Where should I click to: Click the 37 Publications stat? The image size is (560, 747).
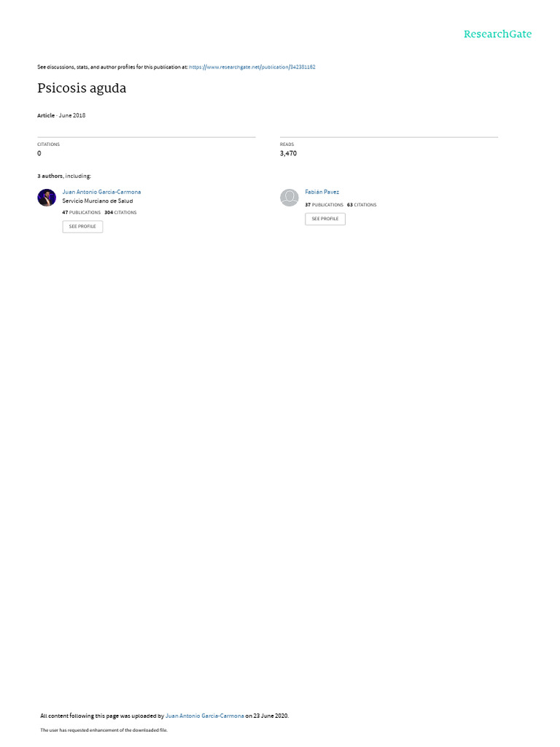coord(324,205)
